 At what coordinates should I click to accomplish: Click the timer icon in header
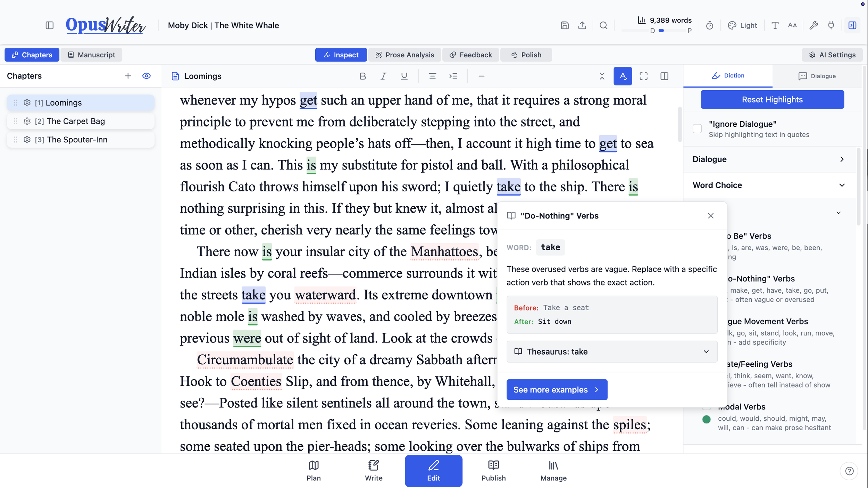[710, 25]
